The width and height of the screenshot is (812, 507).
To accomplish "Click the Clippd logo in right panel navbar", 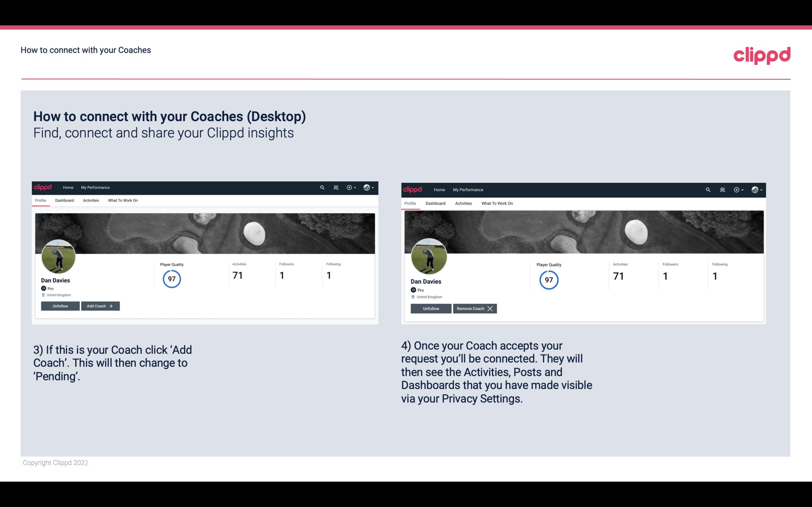I will click(x=413, y=189).
